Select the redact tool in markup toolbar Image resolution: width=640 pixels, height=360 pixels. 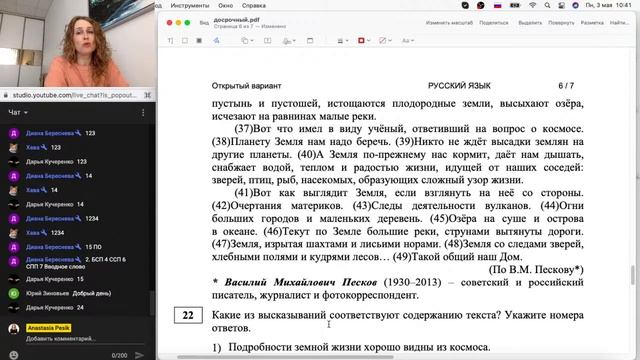tap(199, 40)
